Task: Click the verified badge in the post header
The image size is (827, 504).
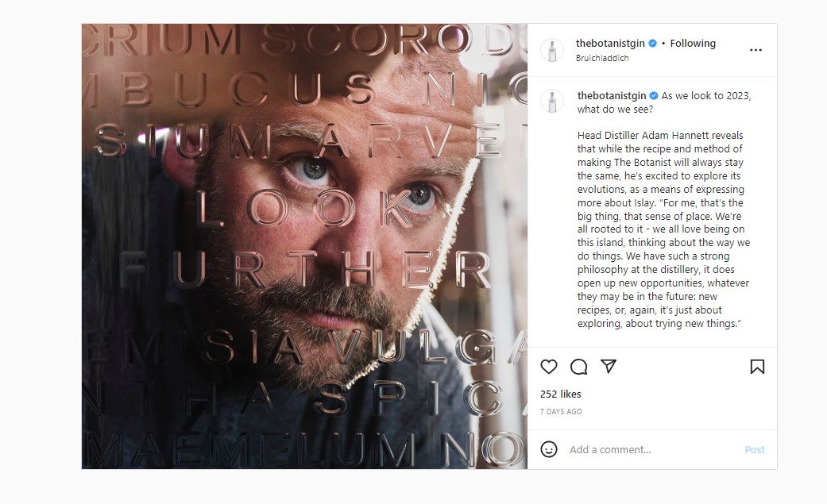Action: [652, 43]
